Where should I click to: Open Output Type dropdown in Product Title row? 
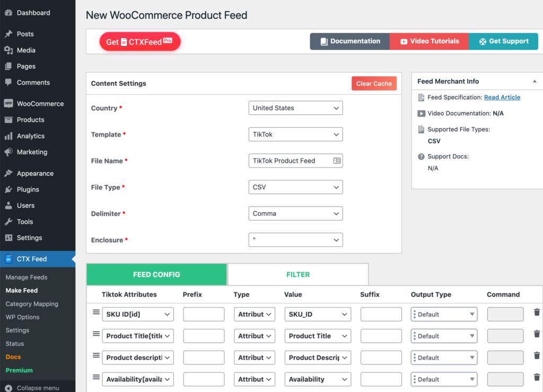[444, 336]
